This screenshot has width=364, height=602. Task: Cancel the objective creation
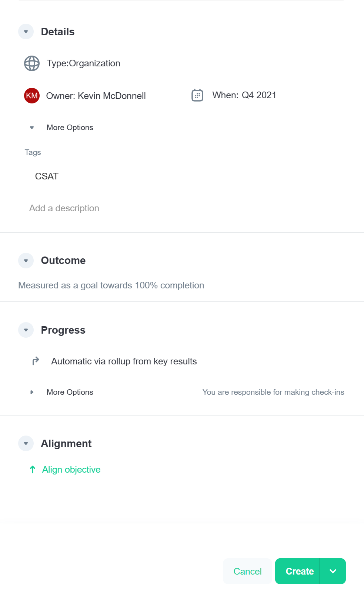[247, 571]
